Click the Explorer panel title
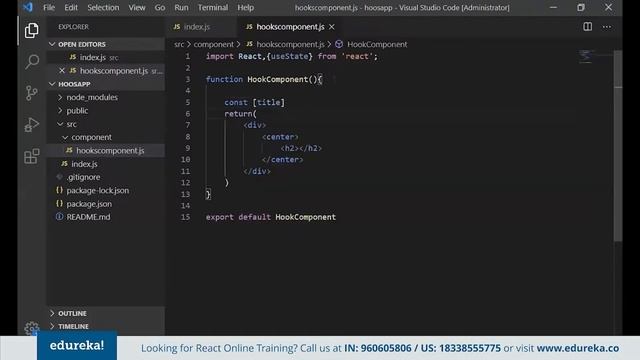This screenshot has width=640, height=360. click(x=73, y=27)
